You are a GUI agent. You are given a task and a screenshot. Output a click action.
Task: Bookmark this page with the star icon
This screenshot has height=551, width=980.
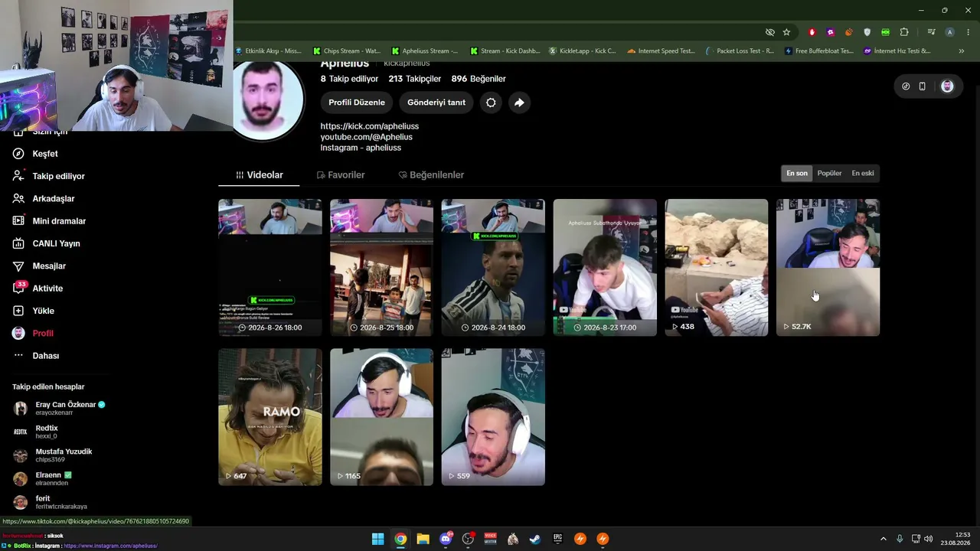click(x=786, y=32)
